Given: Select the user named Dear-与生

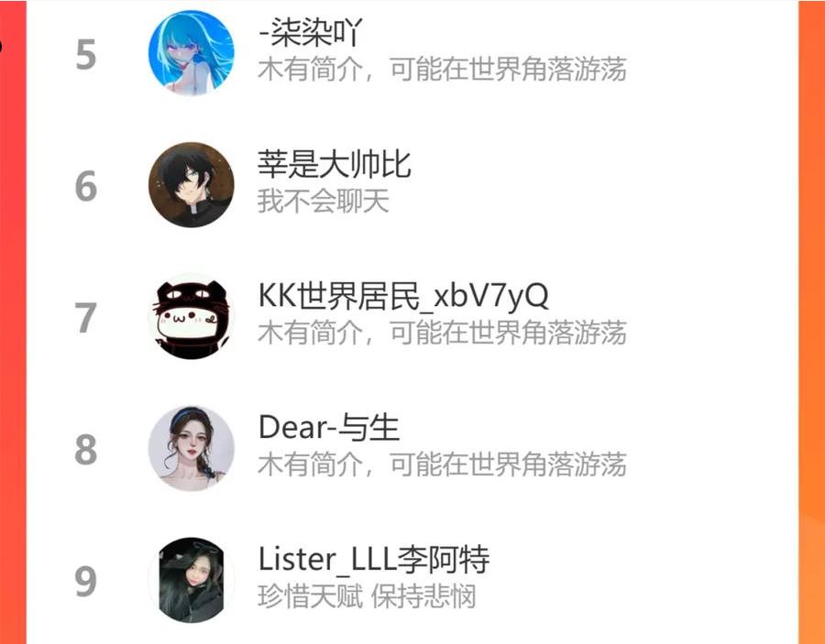Looking at the screenshot, I should click(x=329, y=428).
